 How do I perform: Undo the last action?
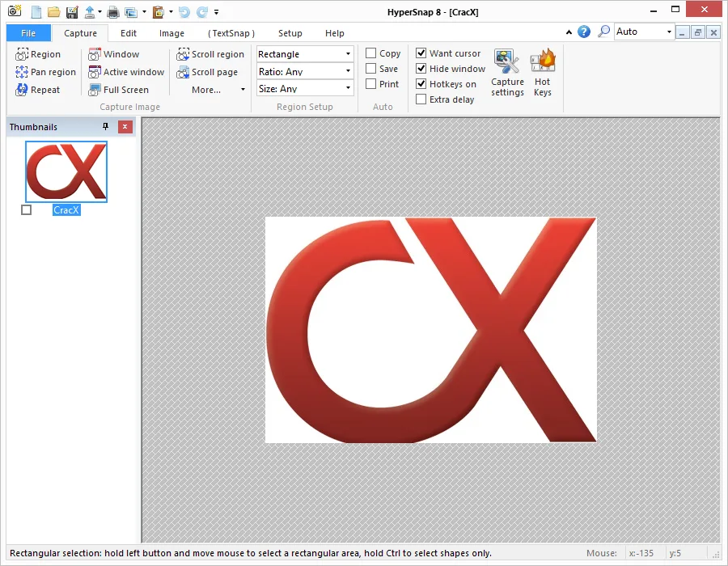(184, 12)
